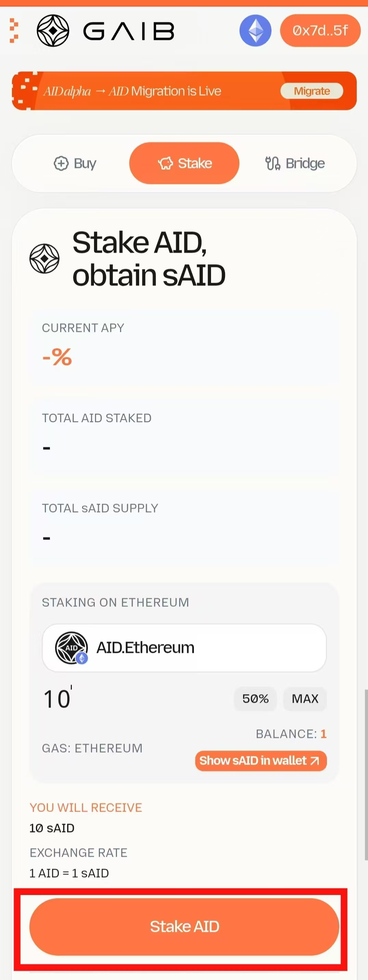
Task: Click the Current APY card
Action: point(184,348)
